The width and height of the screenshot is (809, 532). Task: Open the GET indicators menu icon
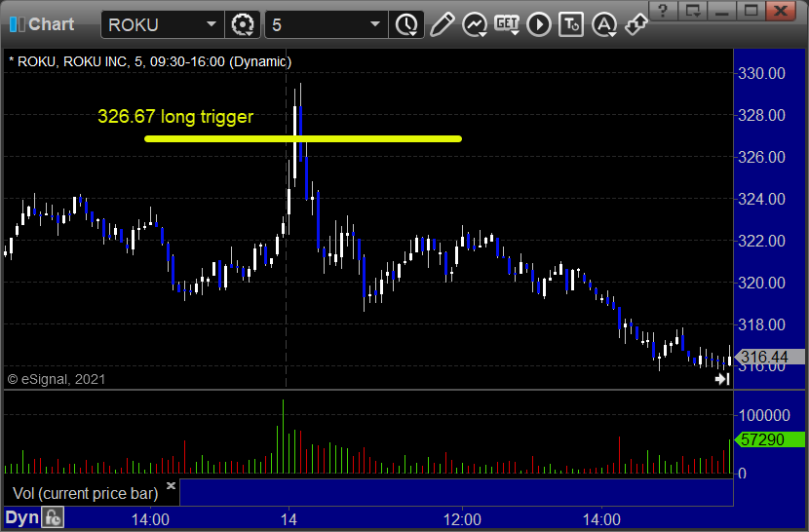click(507, 24)
